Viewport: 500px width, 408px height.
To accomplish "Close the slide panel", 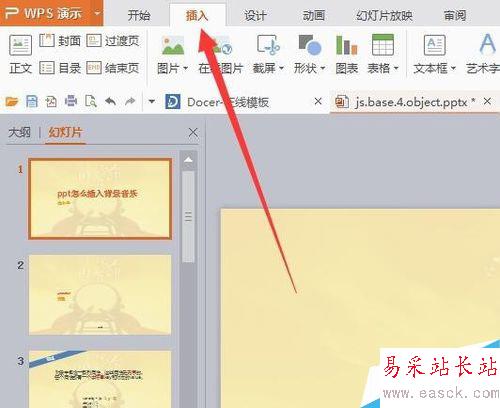I will click(193, 132).
